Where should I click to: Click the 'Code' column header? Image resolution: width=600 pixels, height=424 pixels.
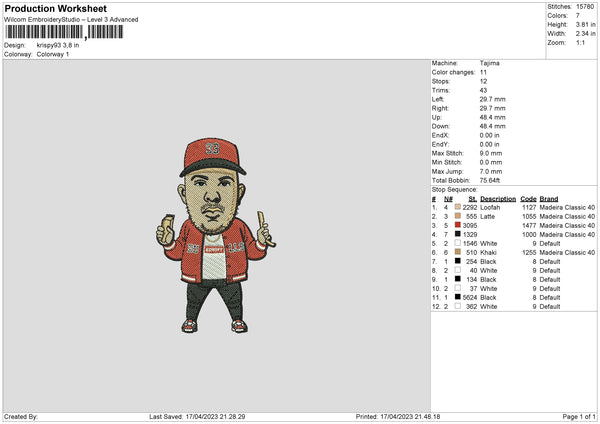pyautogui.click(x=528, y=199)
